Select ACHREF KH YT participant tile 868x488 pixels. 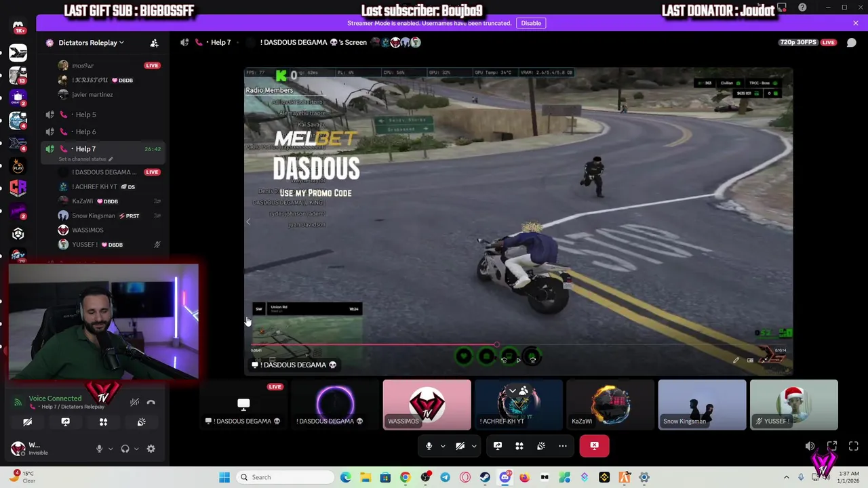point(519,405)
